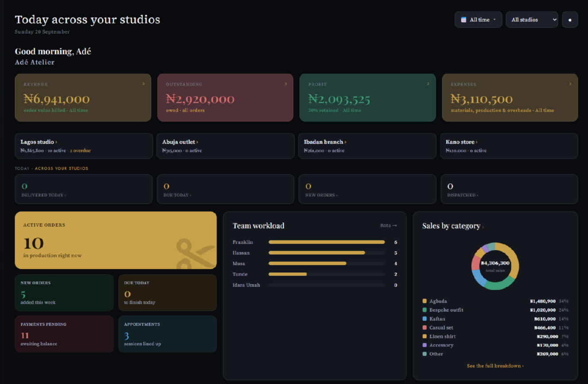This screenshot has height=384, width=588.
Task: Click Tunde's workload bar
Action: pos(326,274)
